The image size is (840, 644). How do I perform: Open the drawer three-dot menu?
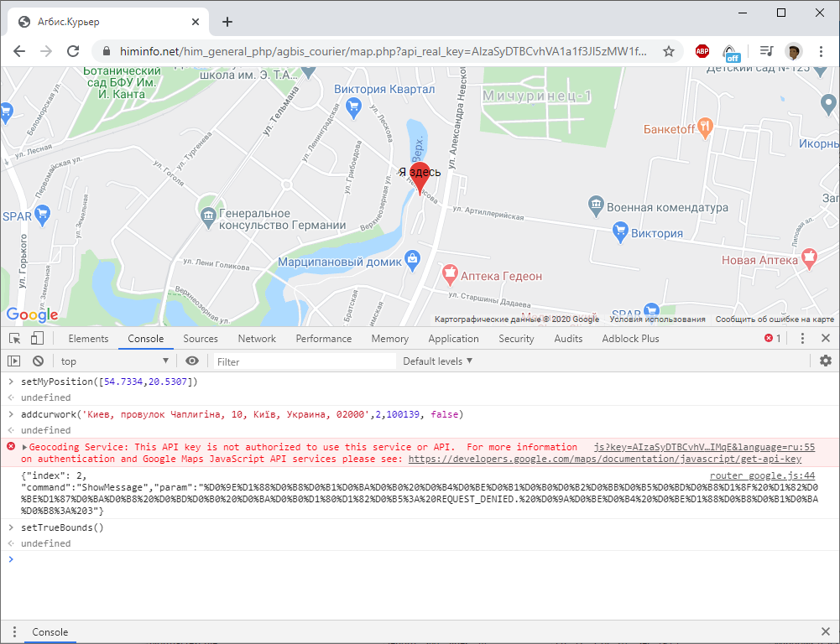(14, 631)
